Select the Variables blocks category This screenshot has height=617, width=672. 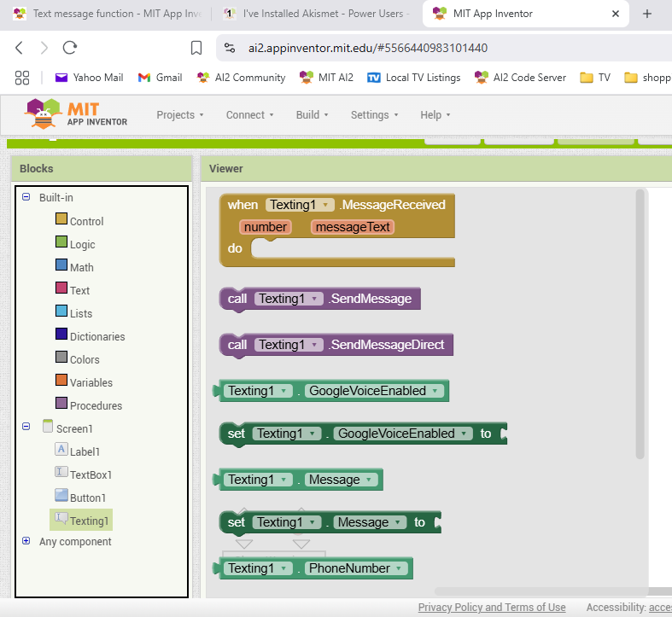pos(91,382)
